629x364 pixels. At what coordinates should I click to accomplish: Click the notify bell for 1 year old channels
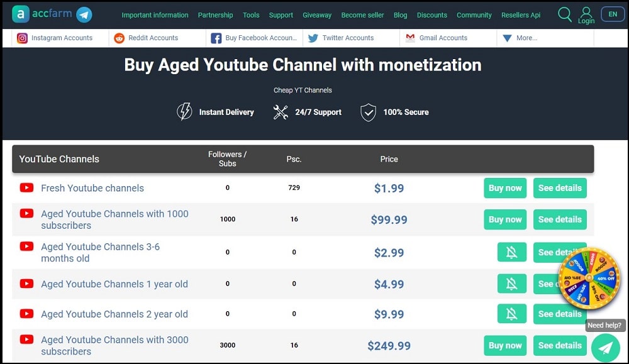pyautogui.click(x=512, y=284)
